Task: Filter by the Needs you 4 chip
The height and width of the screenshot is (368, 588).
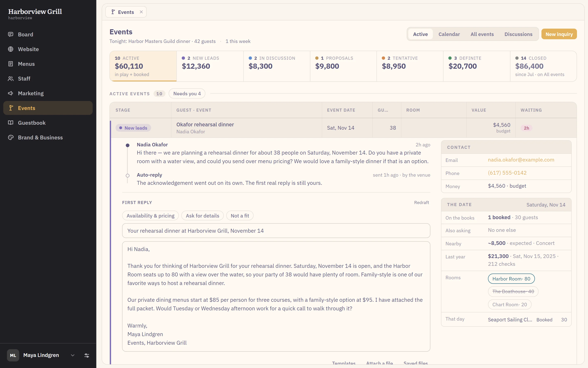Action: coord(187,93)
